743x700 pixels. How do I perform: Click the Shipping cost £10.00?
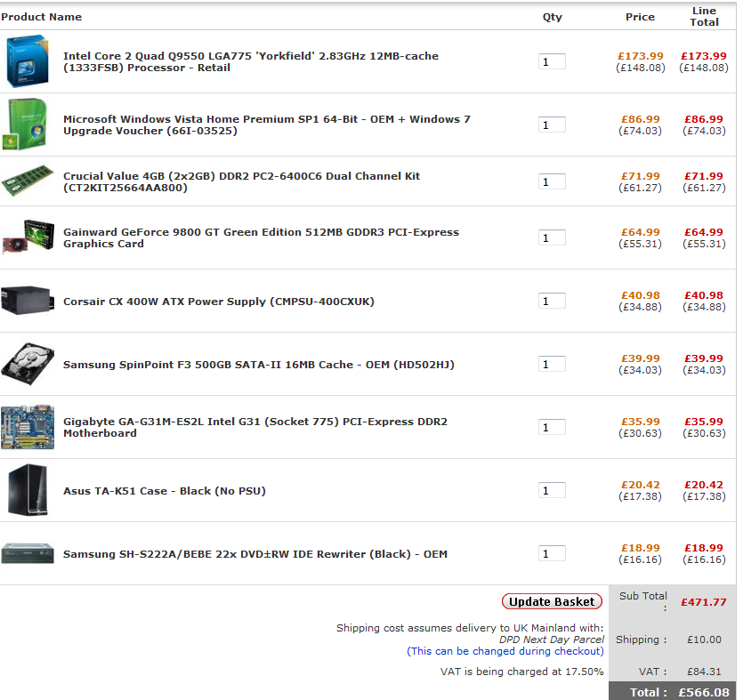pos(704,640)
